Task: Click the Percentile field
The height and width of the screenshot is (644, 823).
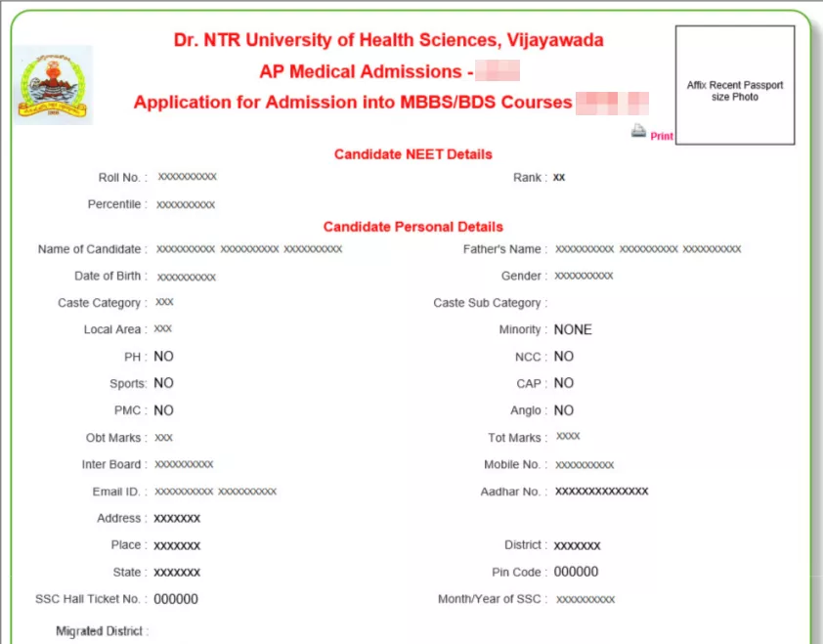Action: click(x=186, y=204)
